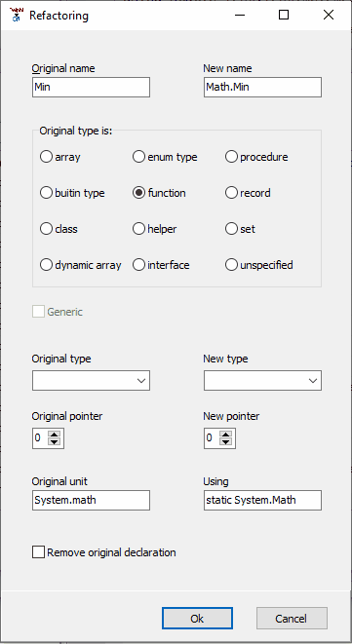Decrease the Original pointer value
The width and height of the screenshot is (352, 644).
tap(55, 442)
